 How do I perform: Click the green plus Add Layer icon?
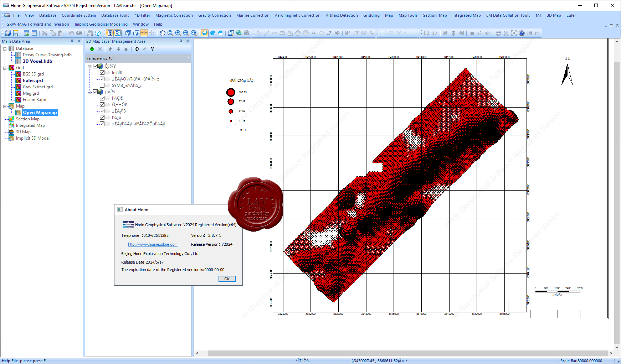(x=92, y=49)
